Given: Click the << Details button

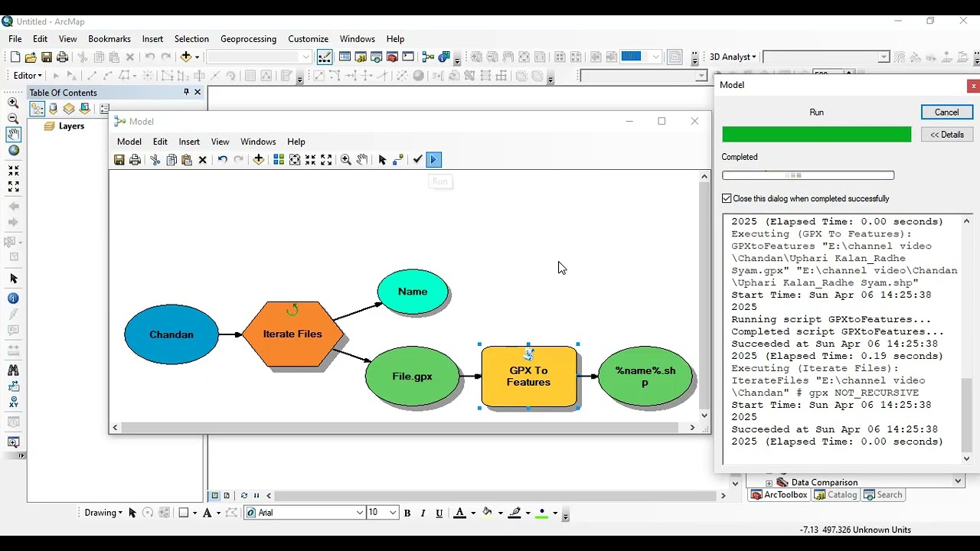Looking at the screenshot, I should (x=946, y=134).
